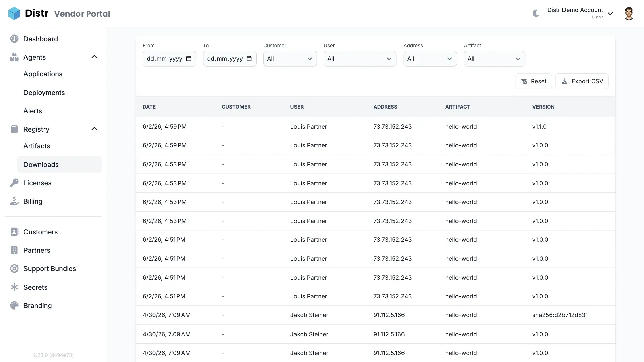Click the Agents sidebar icon
644x362 pixels.
coord(14,57)
